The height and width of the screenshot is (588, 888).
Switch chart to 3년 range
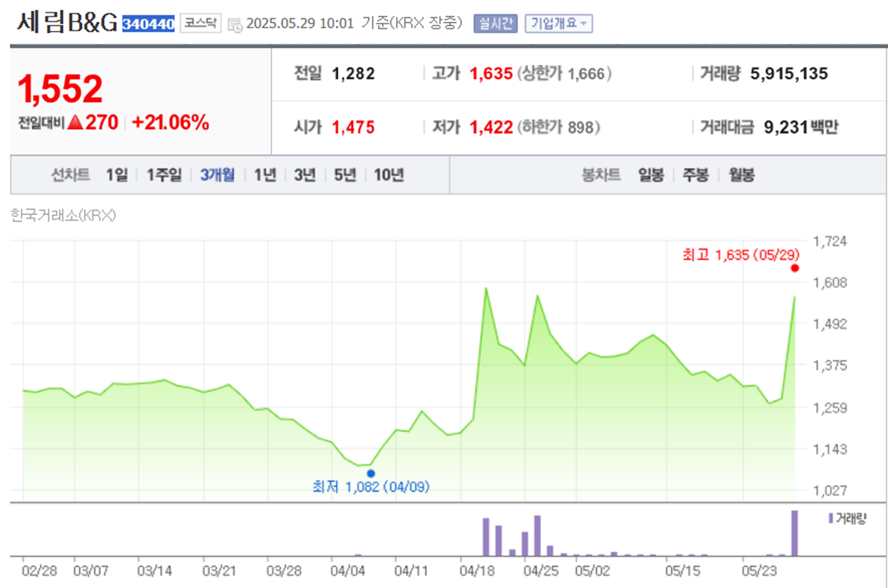[305, 175]
